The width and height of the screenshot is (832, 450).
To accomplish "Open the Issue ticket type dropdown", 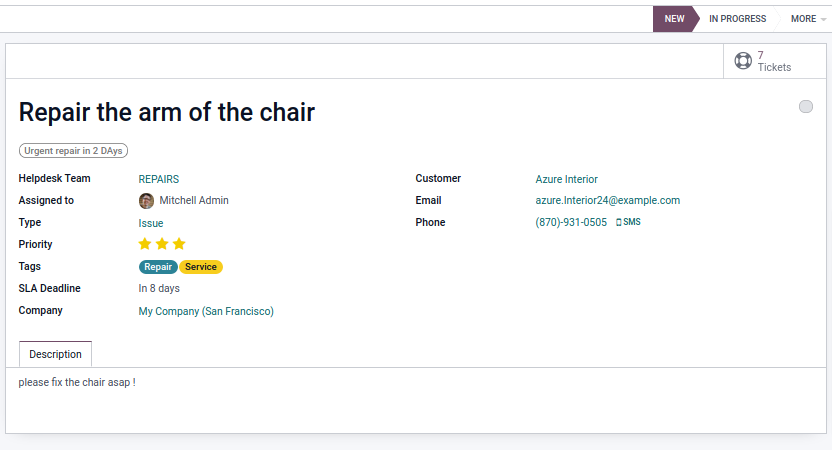I will coord(151,223).
